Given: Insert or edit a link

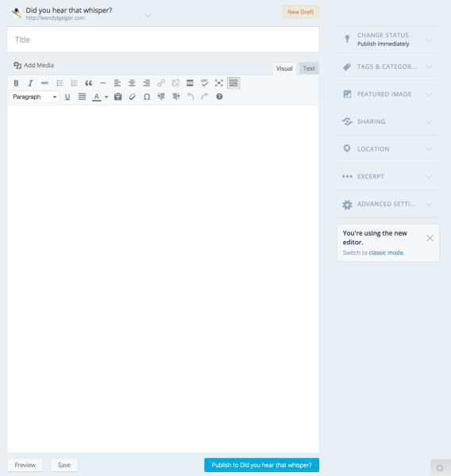Looking at the screenshot, I should pyautogui.click(x=161, y=83).
